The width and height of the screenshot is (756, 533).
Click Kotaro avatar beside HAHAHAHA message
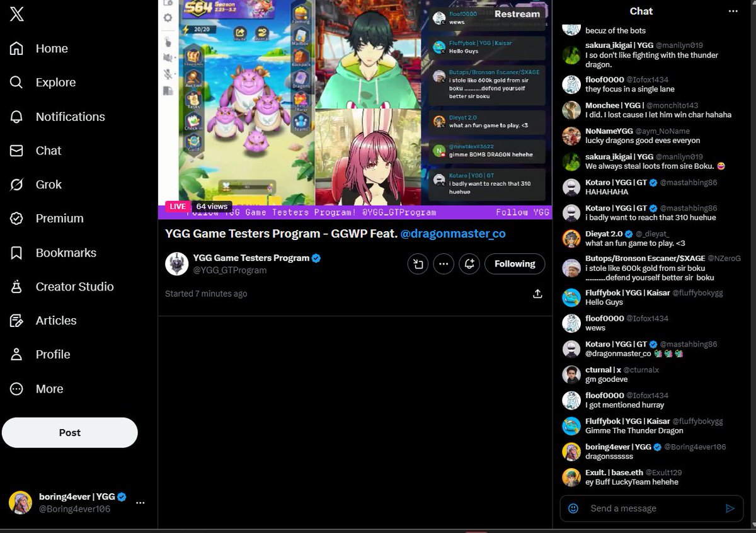571,187
